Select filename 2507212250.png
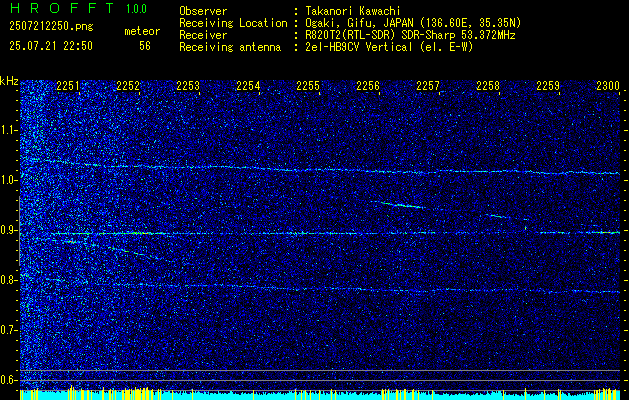 [x=51, y=26]
